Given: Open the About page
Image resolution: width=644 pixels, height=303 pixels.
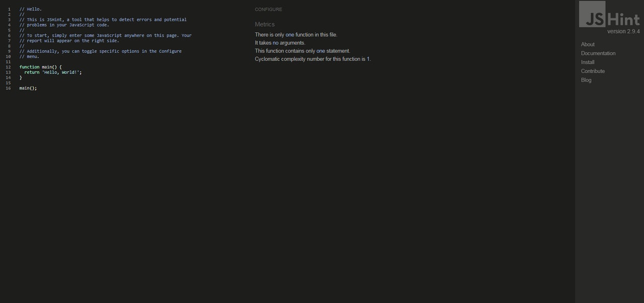Looking at the screenshot, I should point(588,44).
